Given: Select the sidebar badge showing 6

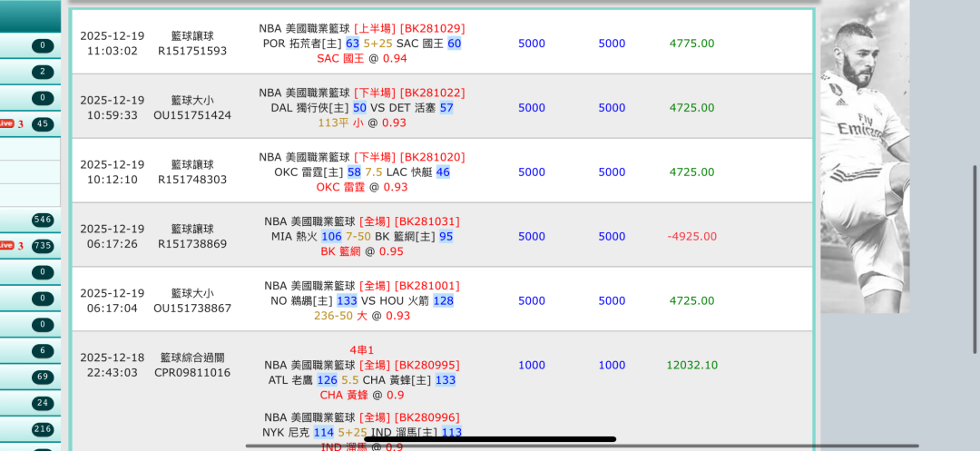Looking at the screenshot, I should coord(43,351).
